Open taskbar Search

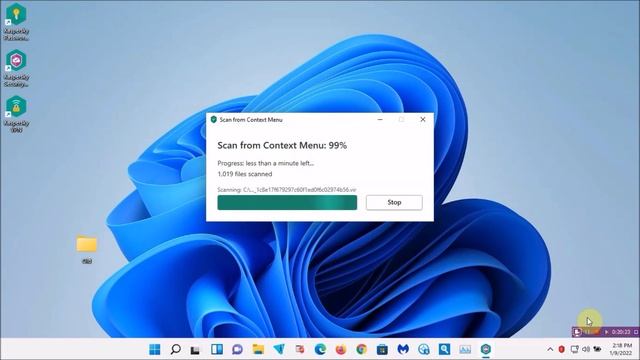tap(176, 349)
